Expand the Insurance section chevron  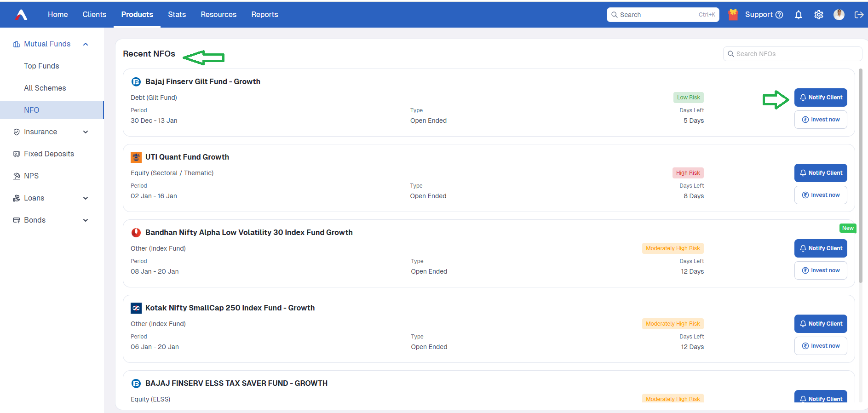pos(86,132)
